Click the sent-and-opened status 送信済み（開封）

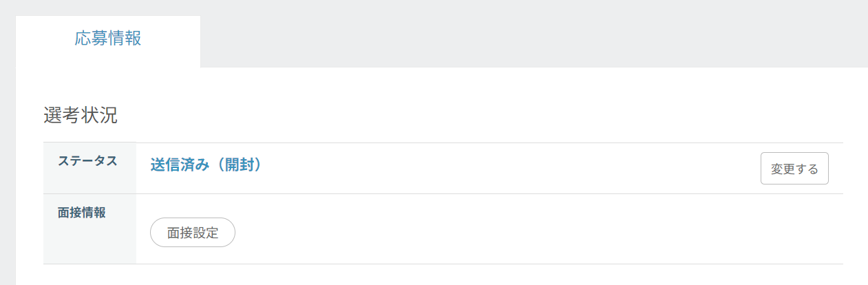[x=206, y=165]
